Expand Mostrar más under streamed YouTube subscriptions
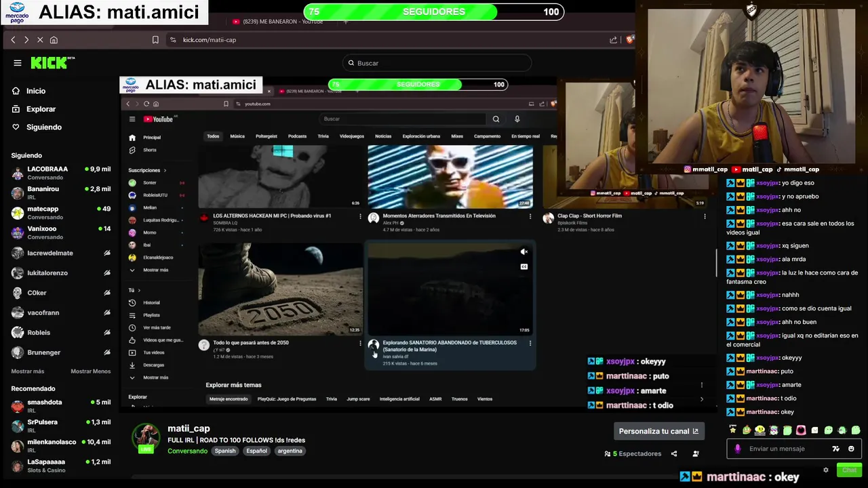The image size is (868, 488). coord(150,270)
